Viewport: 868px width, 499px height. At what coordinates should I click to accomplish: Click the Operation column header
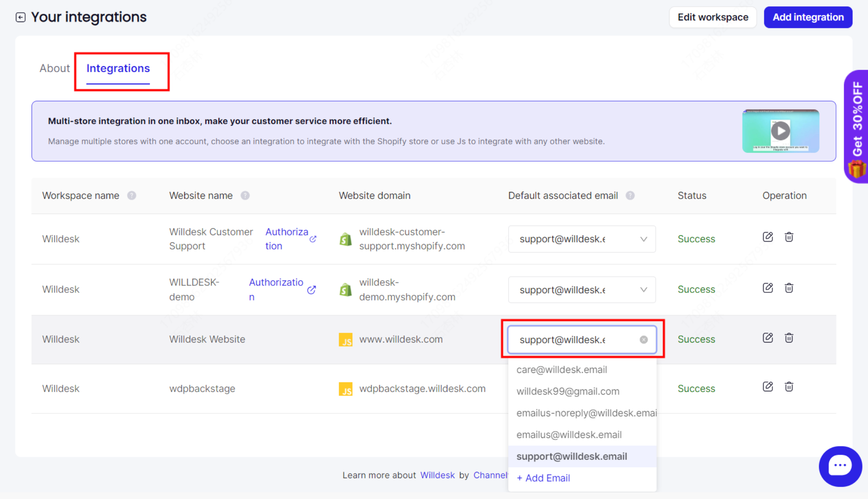click(784, 196)
